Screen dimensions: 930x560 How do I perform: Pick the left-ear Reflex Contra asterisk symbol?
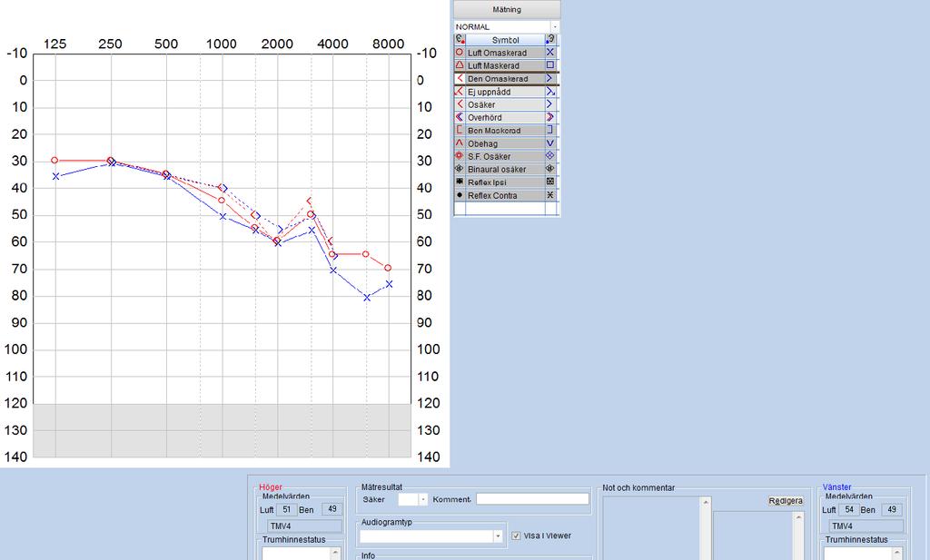[550, 195]
